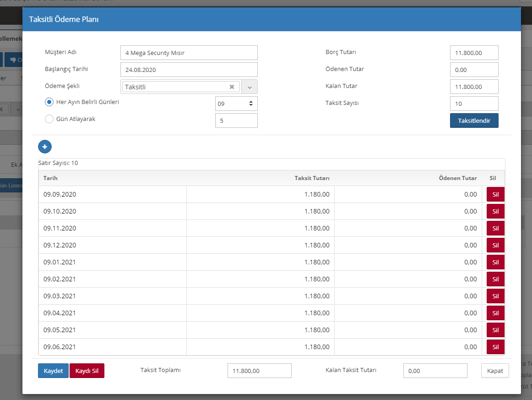Open the Ödeme Şekli dropdown arrow

tap(250, 87)
